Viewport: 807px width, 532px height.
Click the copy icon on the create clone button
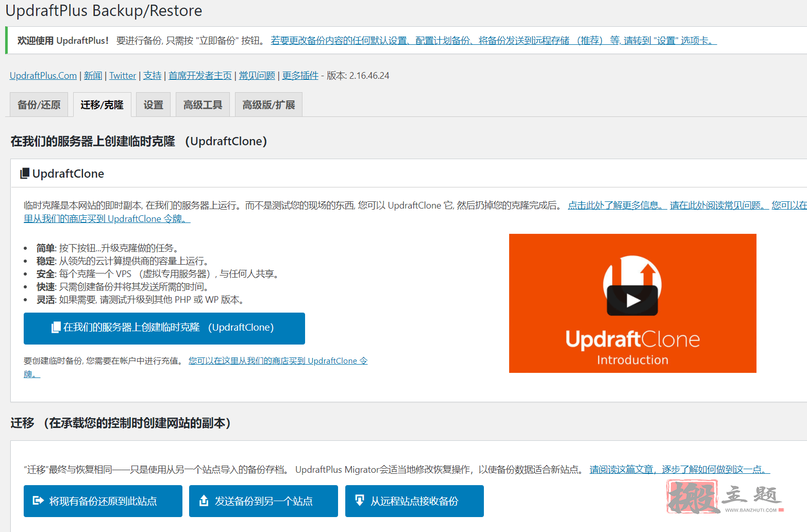pos(56,328)
